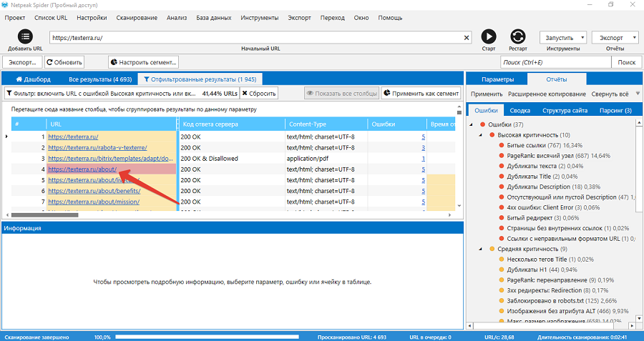Open link https://texterra.ru/ in row 1
Screen dimensions: 644x341
coord(73,137)
